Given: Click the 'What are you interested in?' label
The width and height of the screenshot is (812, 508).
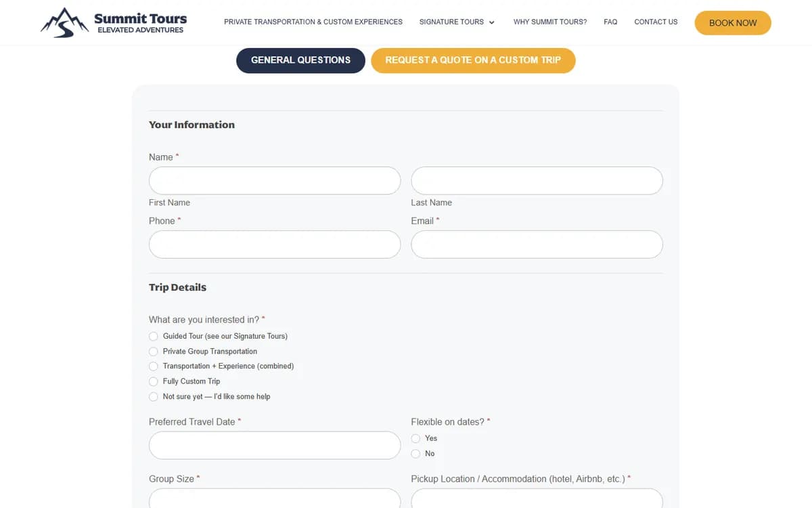Looking at the screenshot, I should tap(207, 320).
